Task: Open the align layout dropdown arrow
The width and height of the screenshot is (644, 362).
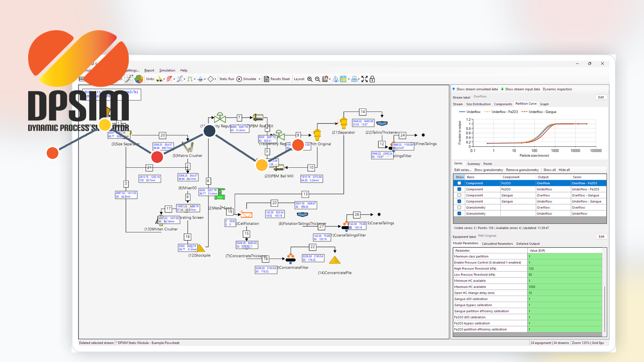Action: point(359,79)
